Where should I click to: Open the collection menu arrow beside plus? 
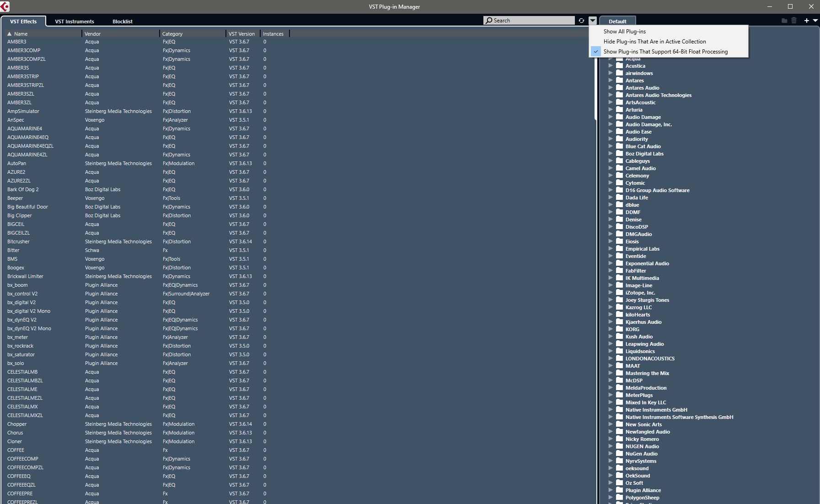(815, 21)
